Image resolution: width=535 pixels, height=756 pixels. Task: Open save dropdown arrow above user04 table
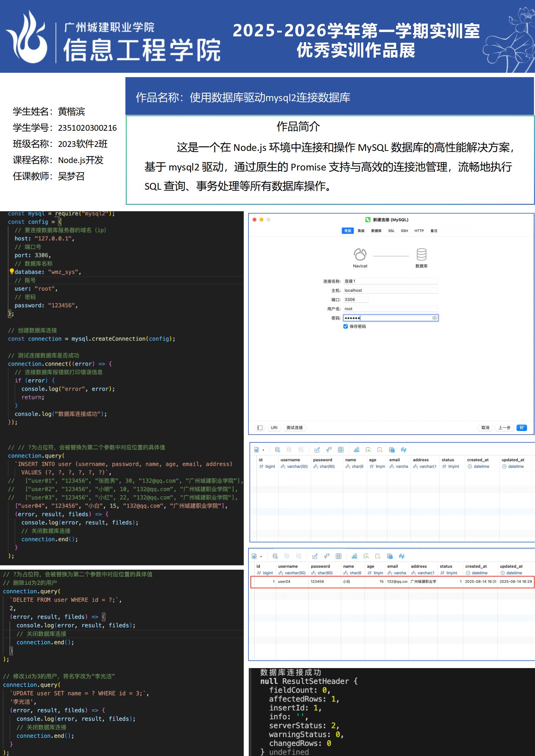click(x=261, y=557)
